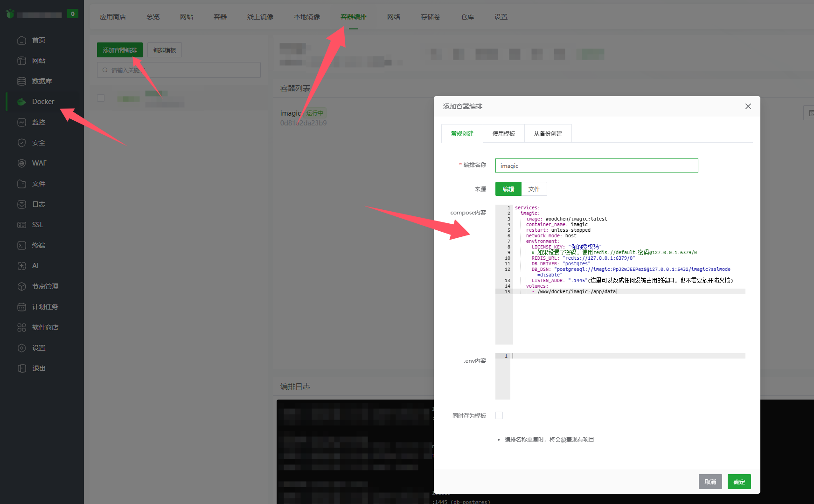Open the 应用商店 top navigation tab
This screenshot has height=504, width=814.
pyautogui.click(x=113, y=17)
